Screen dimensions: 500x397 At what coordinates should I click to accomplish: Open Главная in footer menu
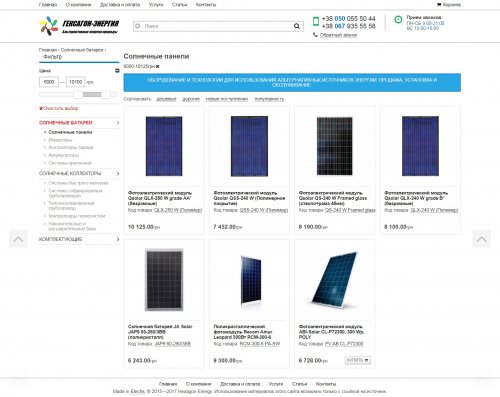[168, 384]
